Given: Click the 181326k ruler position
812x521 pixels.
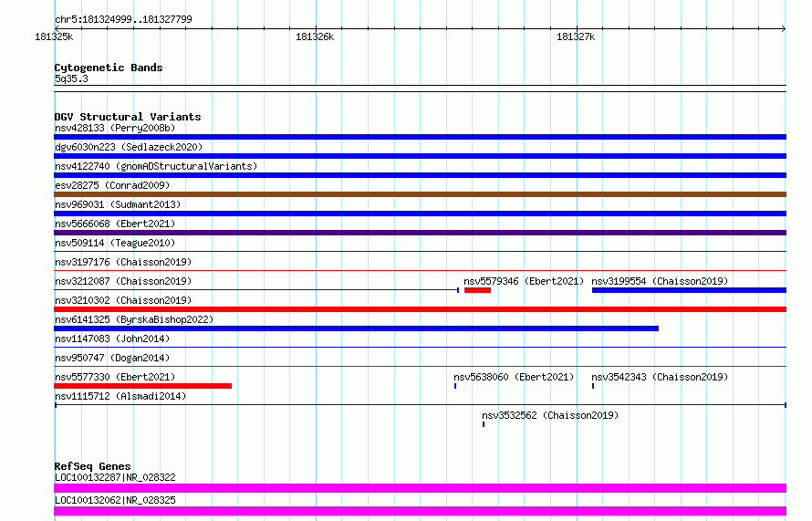Looking at the screenshot, I should (x=315, y=36).
